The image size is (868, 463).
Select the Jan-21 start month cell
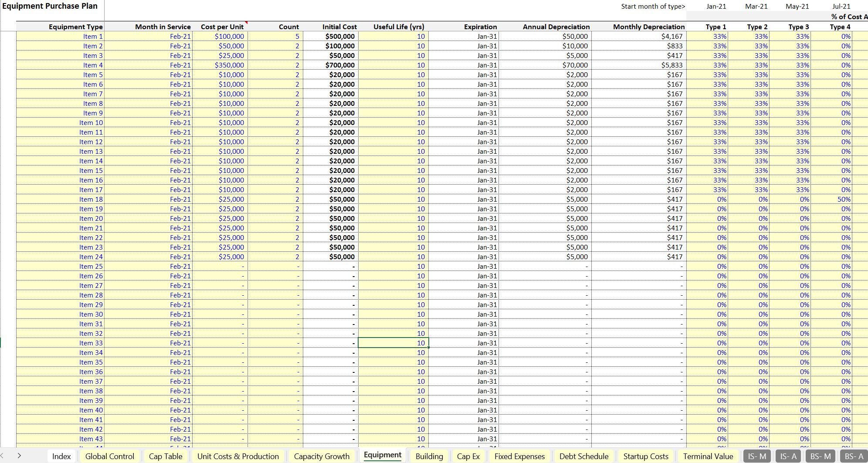[x=716, y=6]
